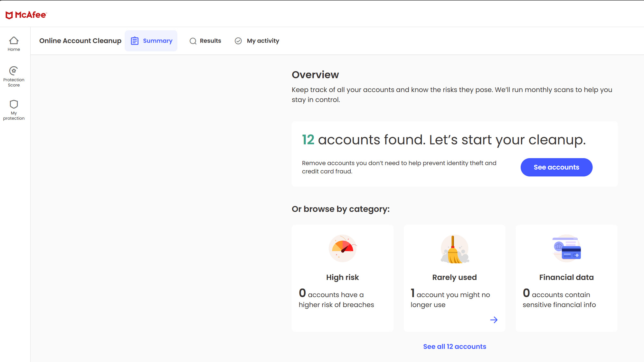Click the Results magnifier icon
This screenshot has width=644, height=362.
point(193,41)
